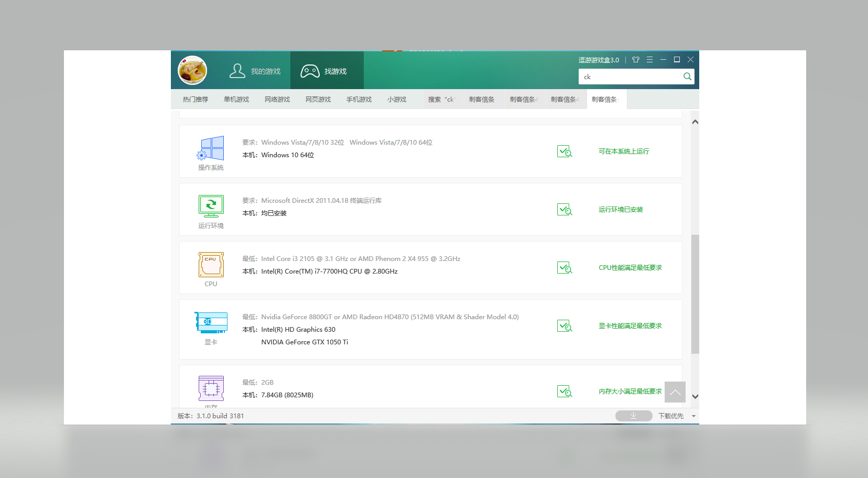Viewport: 868px width, 478px height.
Task: Click the 操作系统 Windows icon
Action: point(211,148)
